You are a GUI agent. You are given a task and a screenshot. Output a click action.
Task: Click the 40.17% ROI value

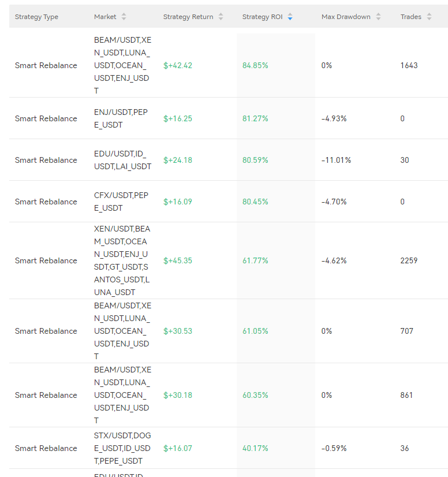click(x=255, y=448)
